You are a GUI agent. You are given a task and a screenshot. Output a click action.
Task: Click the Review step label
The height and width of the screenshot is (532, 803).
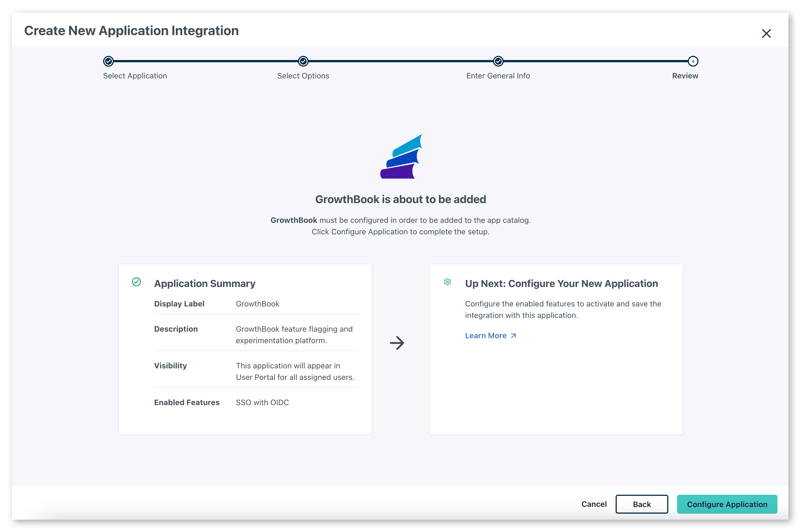[685, 76]
